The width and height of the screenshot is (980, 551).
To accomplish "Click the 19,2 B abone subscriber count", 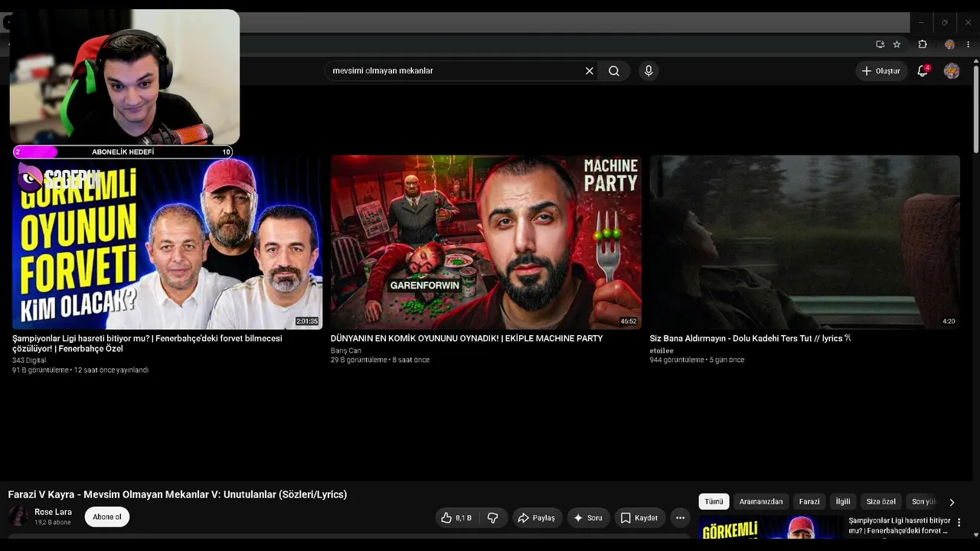I will coord(53,523).
